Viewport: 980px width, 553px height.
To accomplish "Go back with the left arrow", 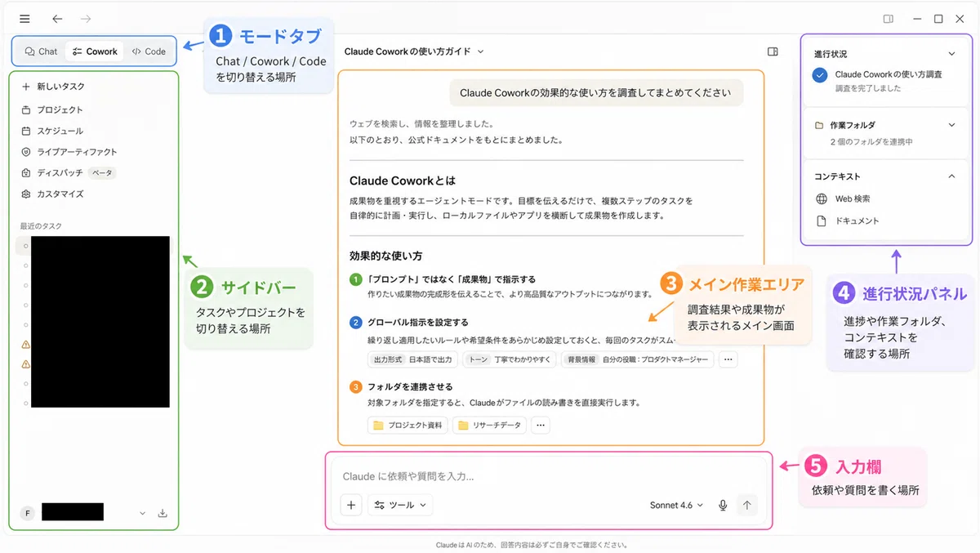I will point(56,19).
